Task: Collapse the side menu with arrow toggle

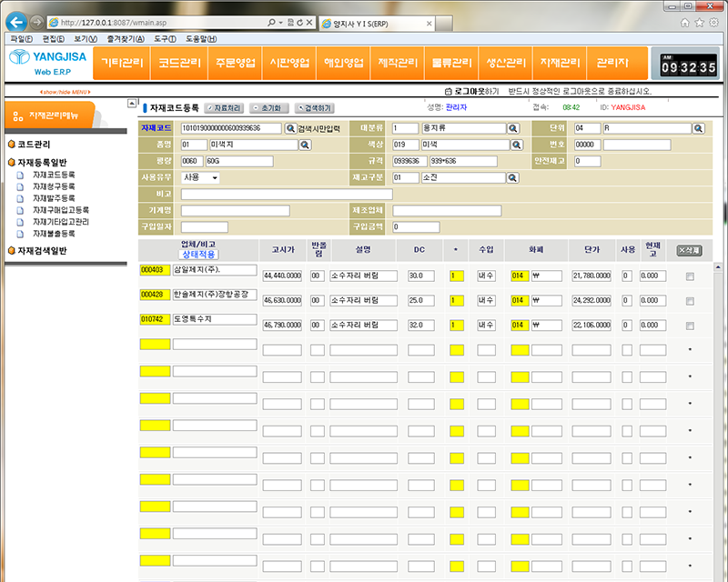Action: [131, 105]
